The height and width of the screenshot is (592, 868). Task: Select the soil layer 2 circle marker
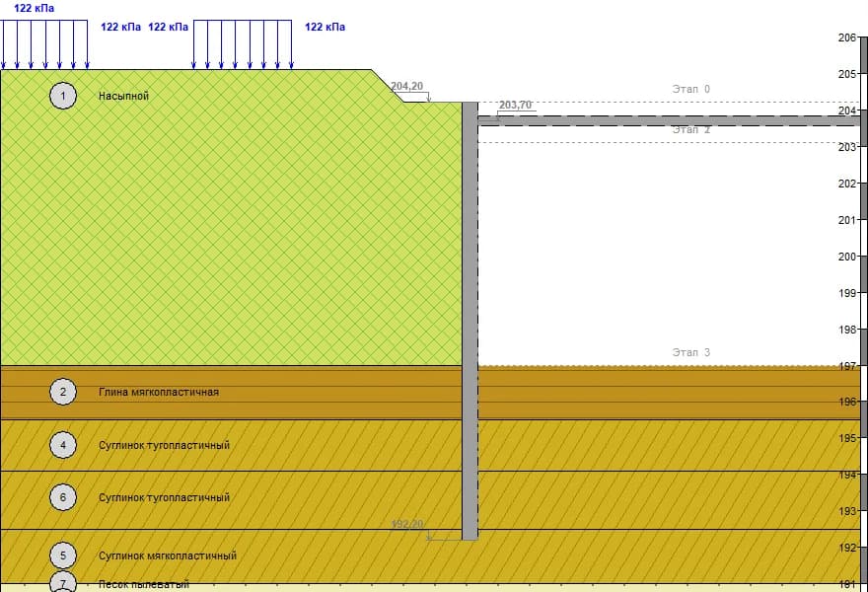point(62,392)
